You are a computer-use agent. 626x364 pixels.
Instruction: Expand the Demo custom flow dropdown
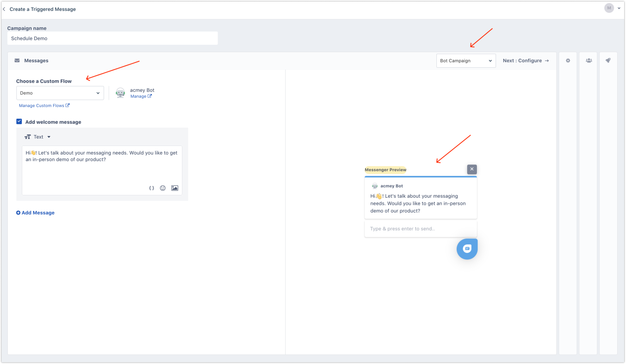60,93
